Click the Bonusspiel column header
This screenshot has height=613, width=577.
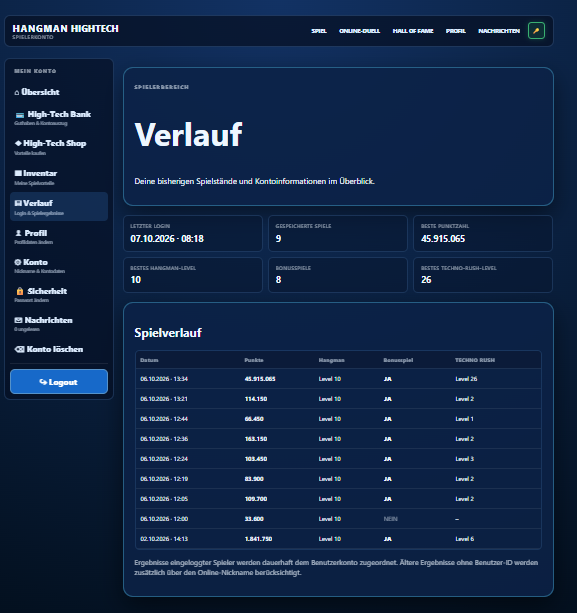coord(398,360)
